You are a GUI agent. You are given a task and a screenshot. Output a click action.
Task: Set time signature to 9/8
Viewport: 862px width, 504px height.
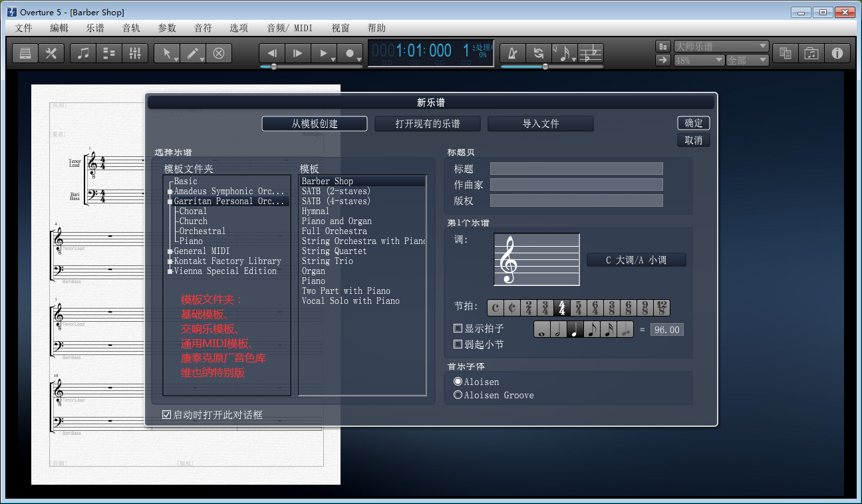[x=645, y=308]
